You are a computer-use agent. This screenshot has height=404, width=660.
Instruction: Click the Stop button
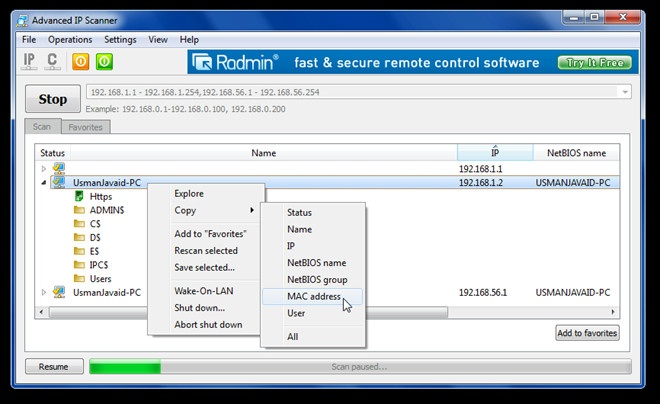[x=53, y=99]
